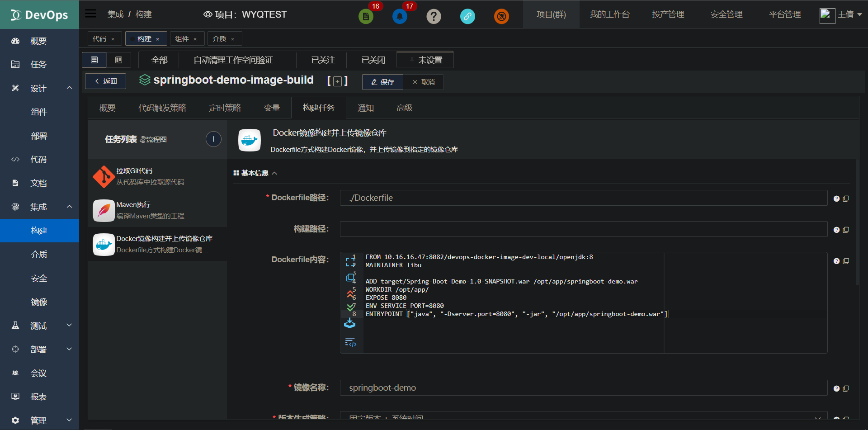Viewport: 868px width, 430px height.
Task: Collapse the 基本信息 section
Action: tap(275, 173)
